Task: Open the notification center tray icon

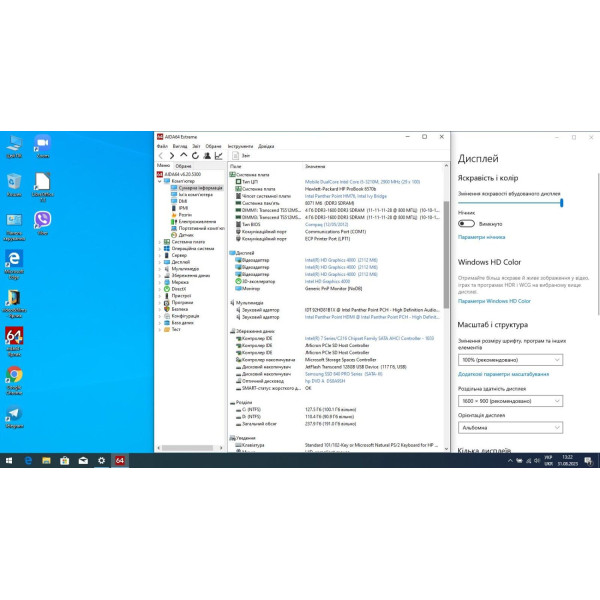Action: 589,461
